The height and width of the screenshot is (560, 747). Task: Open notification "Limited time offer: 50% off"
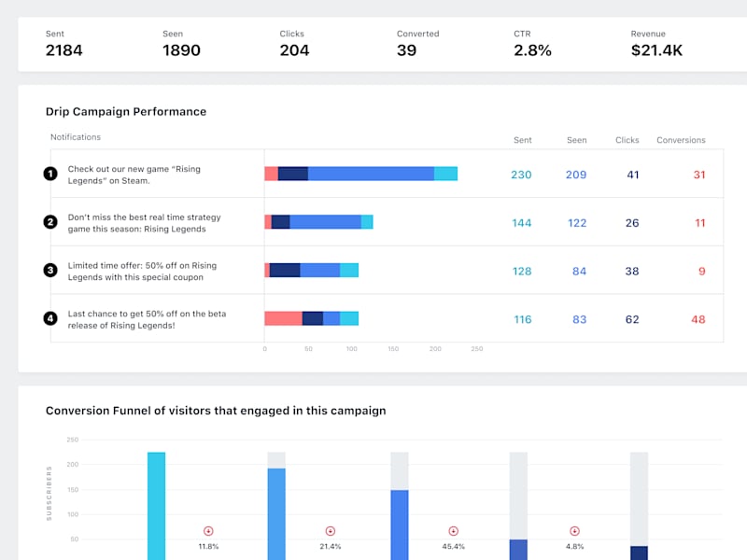point(142,272)
